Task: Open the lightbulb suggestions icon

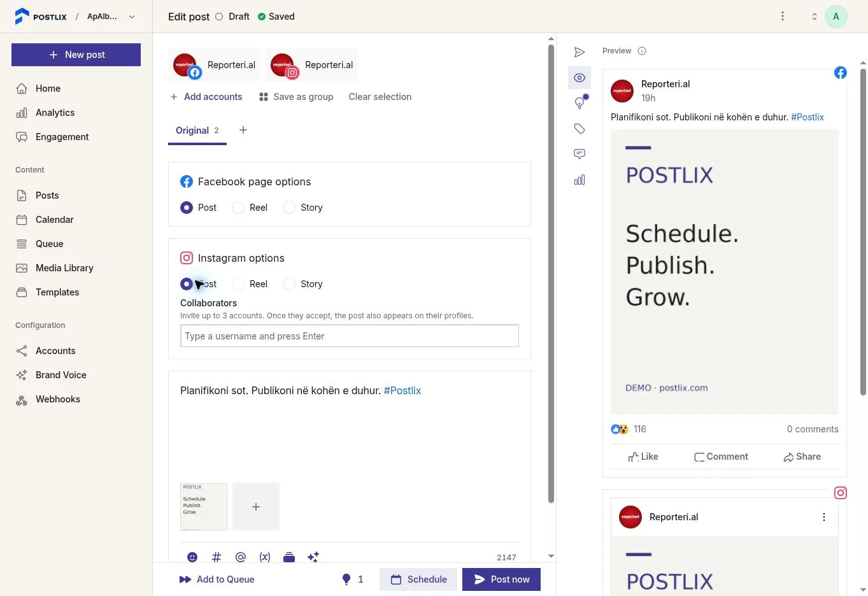Action: click(580, 103)
